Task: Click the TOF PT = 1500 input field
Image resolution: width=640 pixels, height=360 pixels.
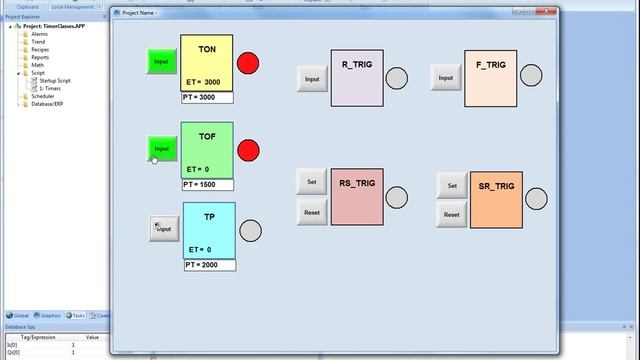Action: [x=208, y=185]
